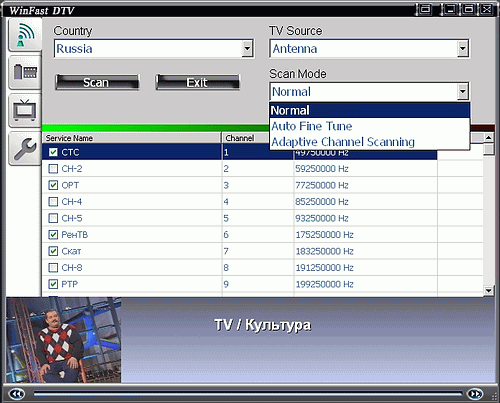Click the Exit button

tap(197, 82)
